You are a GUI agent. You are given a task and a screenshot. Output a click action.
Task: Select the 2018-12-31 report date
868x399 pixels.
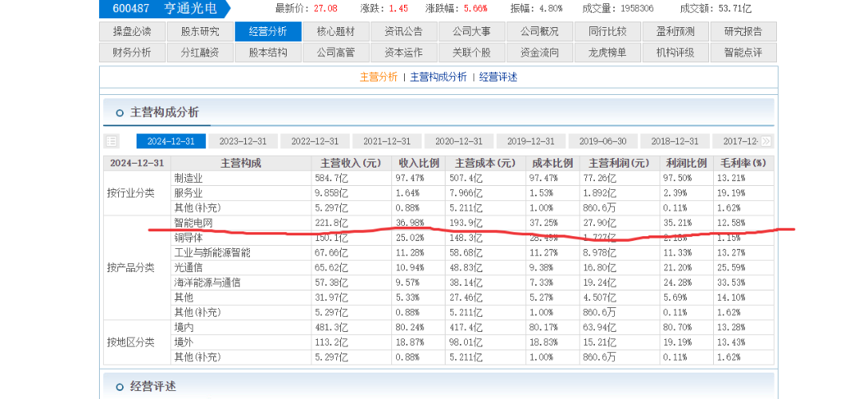(675, 141)
